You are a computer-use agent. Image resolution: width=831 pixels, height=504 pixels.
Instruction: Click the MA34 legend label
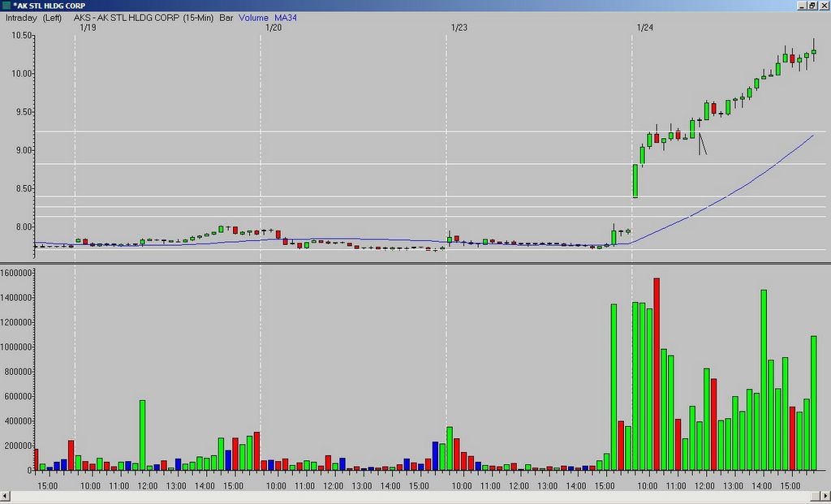coord(286,18)
